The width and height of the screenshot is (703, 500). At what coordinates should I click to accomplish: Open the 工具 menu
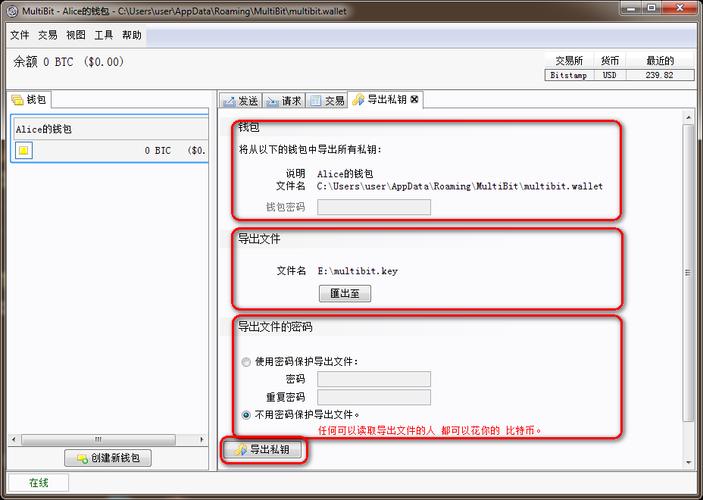pos(104,35)
